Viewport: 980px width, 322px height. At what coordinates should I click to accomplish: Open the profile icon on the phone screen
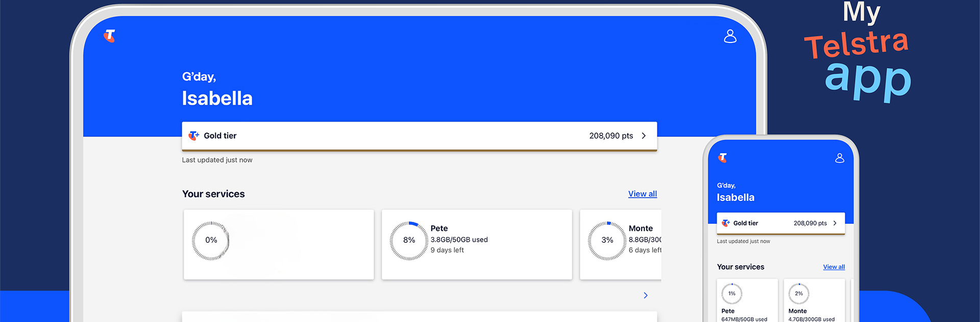click(x=840, y=158)
